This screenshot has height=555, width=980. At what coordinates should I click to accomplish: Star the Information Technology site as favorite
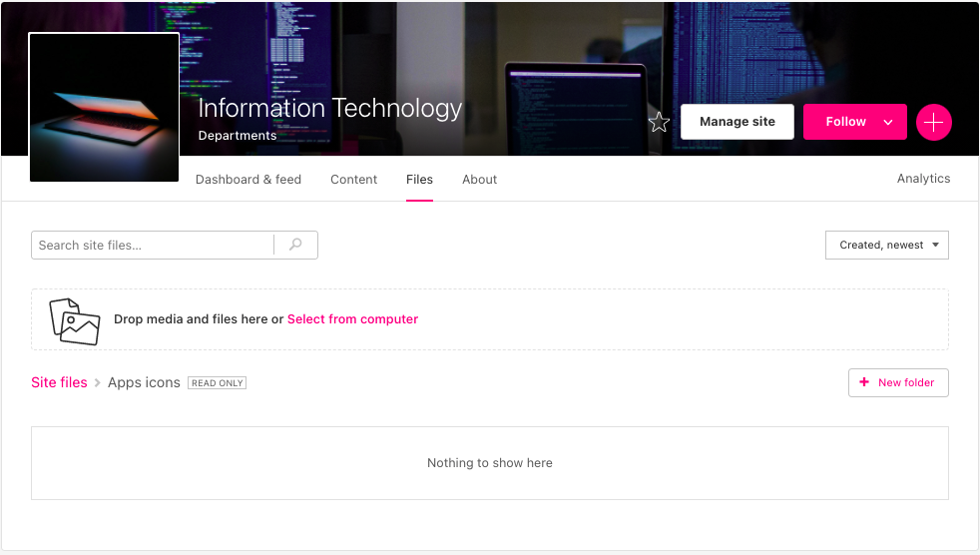click(x=659, y=123)
